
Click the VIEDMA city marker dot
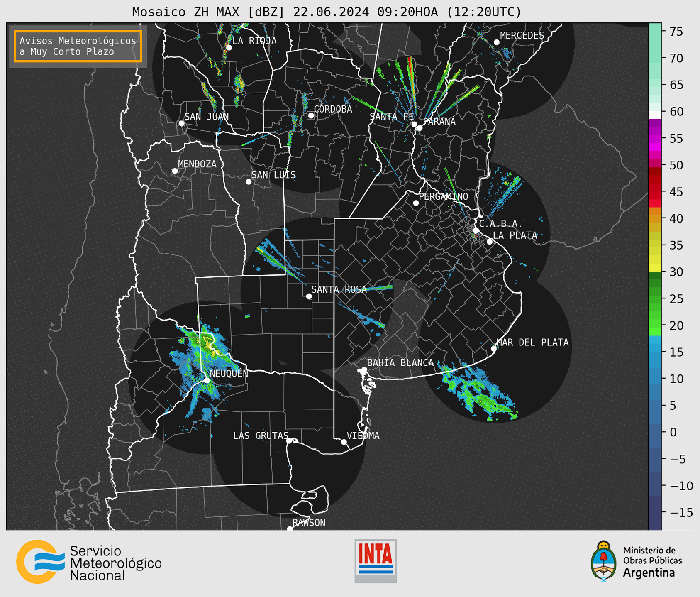point(344,442)
